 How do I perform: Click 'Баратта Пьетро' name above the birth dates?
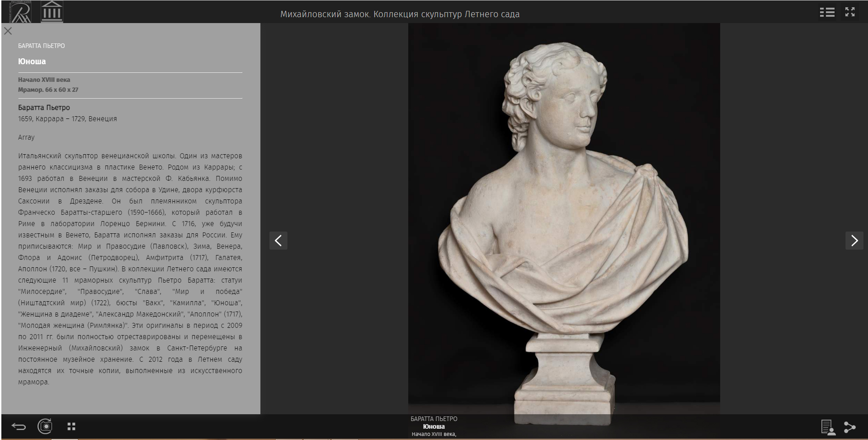click(x=44, y=108)
